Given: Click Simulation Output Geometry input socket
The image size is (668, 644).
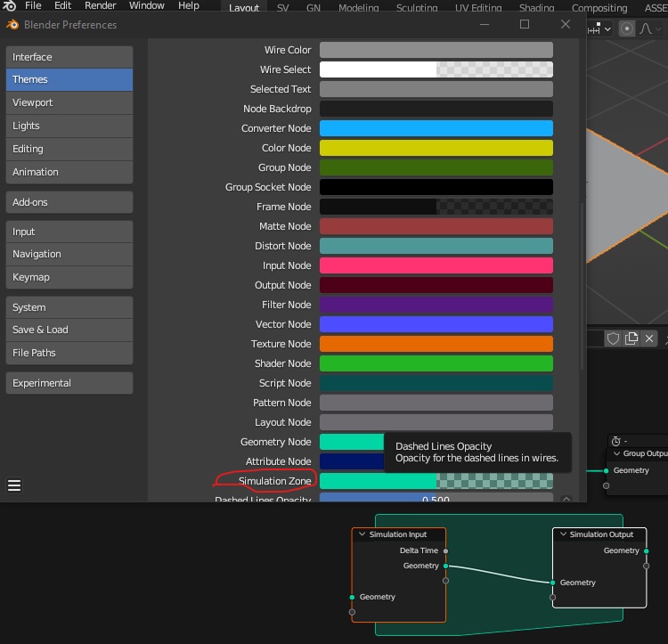Looking at the screenshot, I should 552,583.
